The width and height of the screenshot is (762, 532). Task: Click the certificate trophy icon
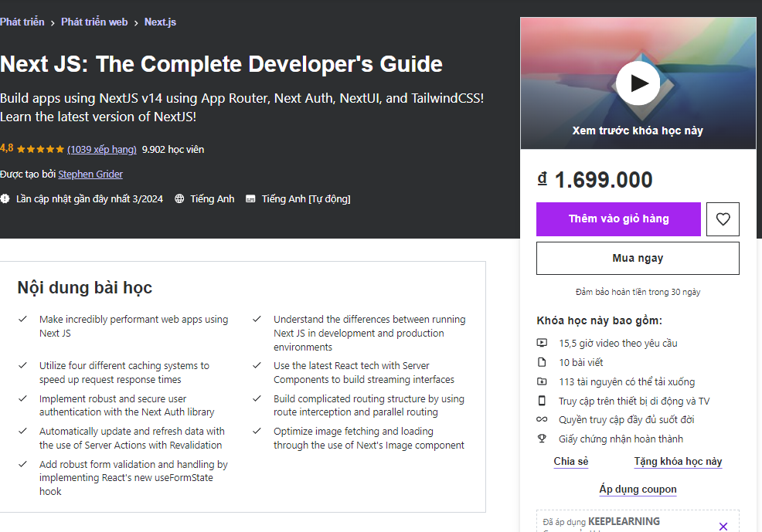click(x=542, y=439)
